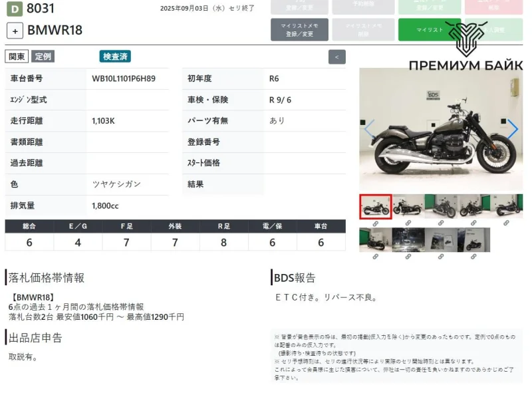Select the 定例 tag
532x399 pixels.
click(x=43, y=57)
